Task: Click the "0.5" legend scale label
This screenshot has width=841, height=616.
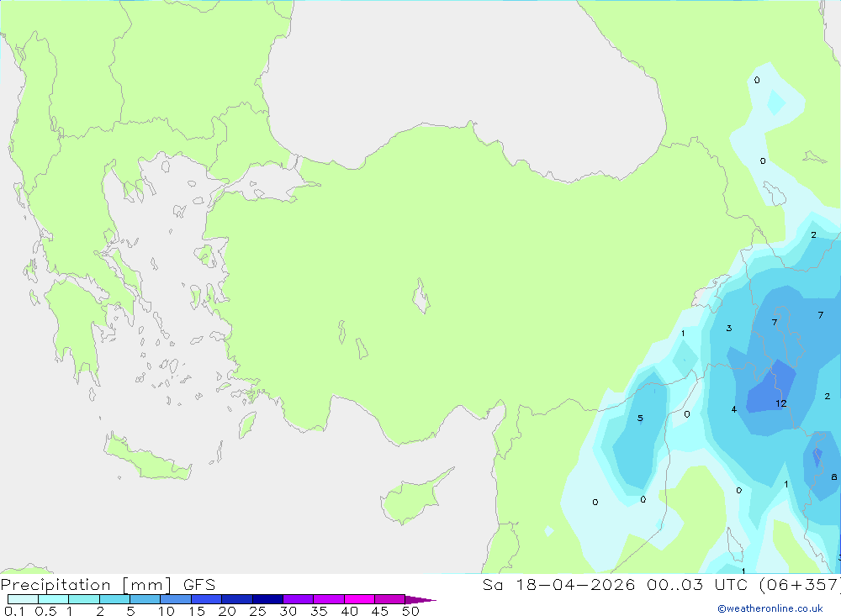Action: click(45, 611)
